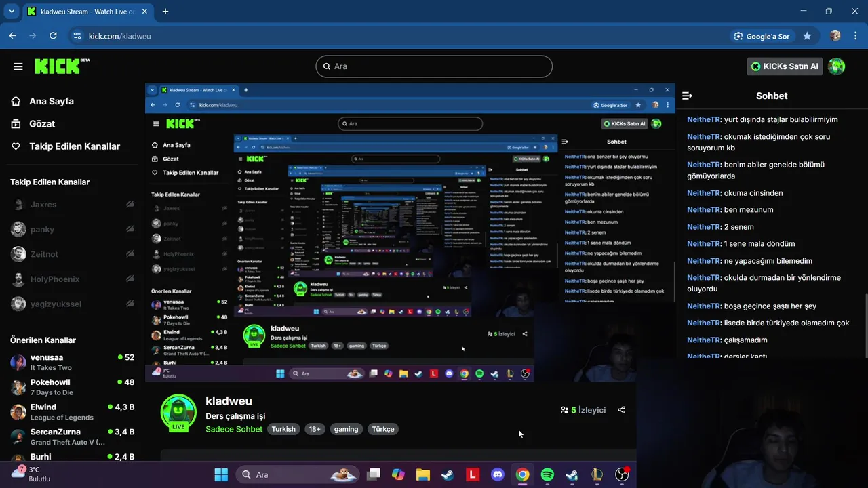Open the user avatar menu beside KICKs Satın Al
This screenshot has width=868, height=488.
[837, 66]
